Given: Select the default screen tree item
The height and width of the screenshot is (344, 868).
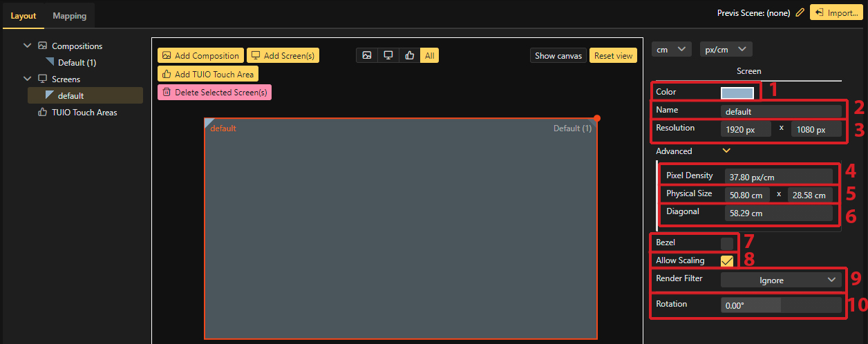Looking at the screenshot, I should tap(70, 96).
